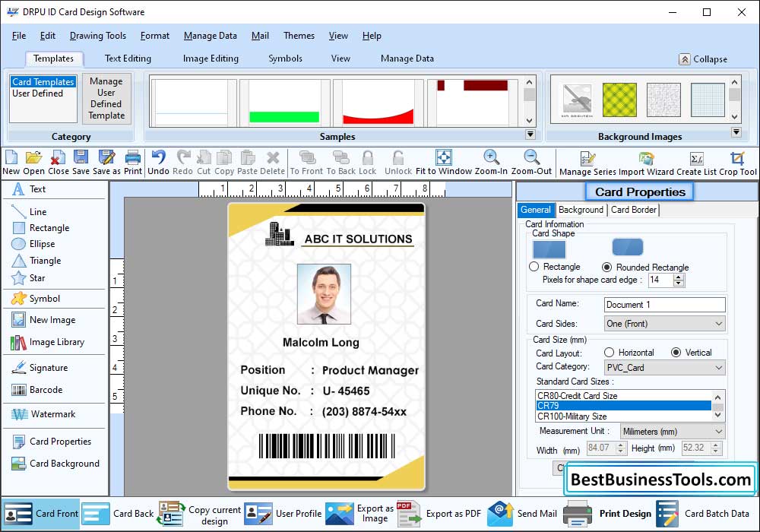Click Manage User Defined Template button

click(x=106, y=98)
